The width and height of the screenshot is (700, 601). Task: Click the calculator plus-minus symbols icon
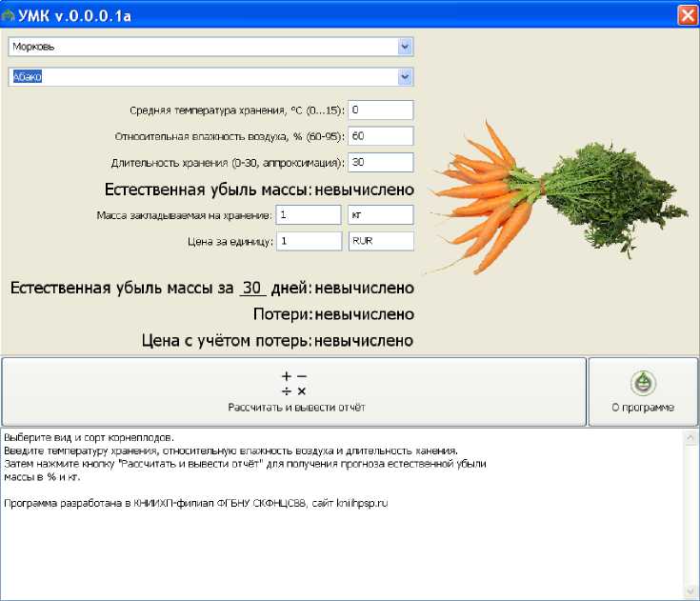pos(293,384)
